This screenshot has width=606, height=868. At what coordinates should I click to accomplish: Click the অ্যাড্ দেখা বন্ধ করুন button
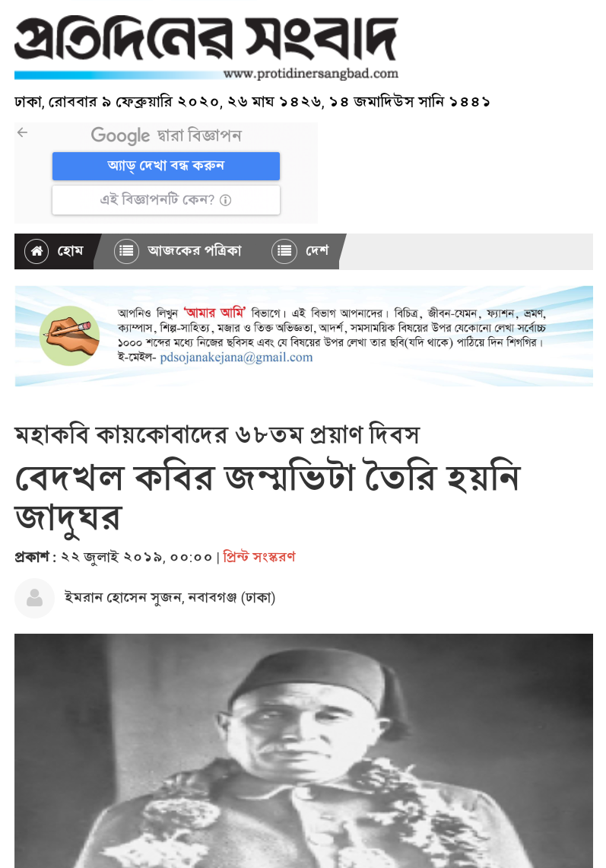[x=166, y=166]
